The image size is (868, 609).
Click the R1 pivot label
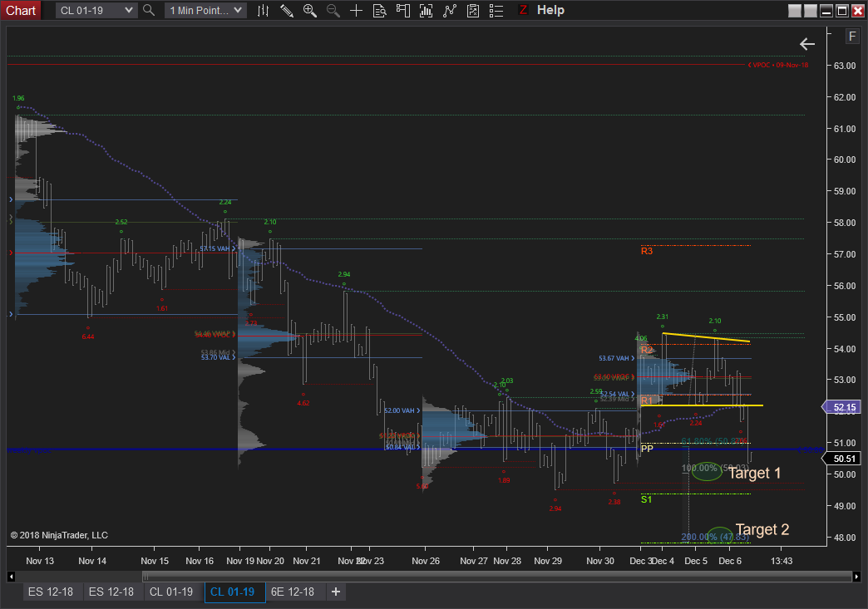[647, 400]
